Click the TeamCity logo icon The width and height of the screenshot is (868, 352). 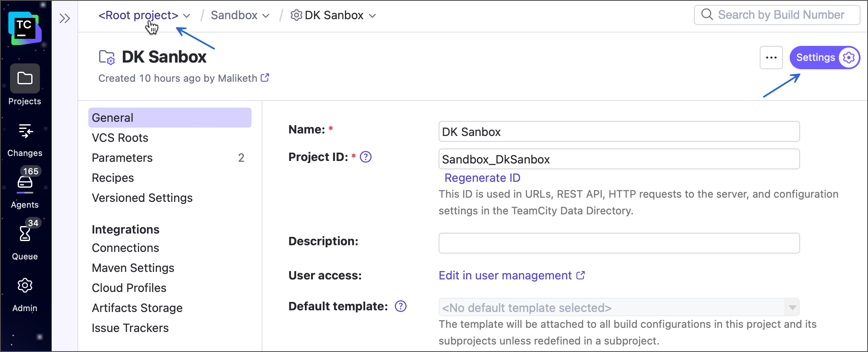point(25,28)
